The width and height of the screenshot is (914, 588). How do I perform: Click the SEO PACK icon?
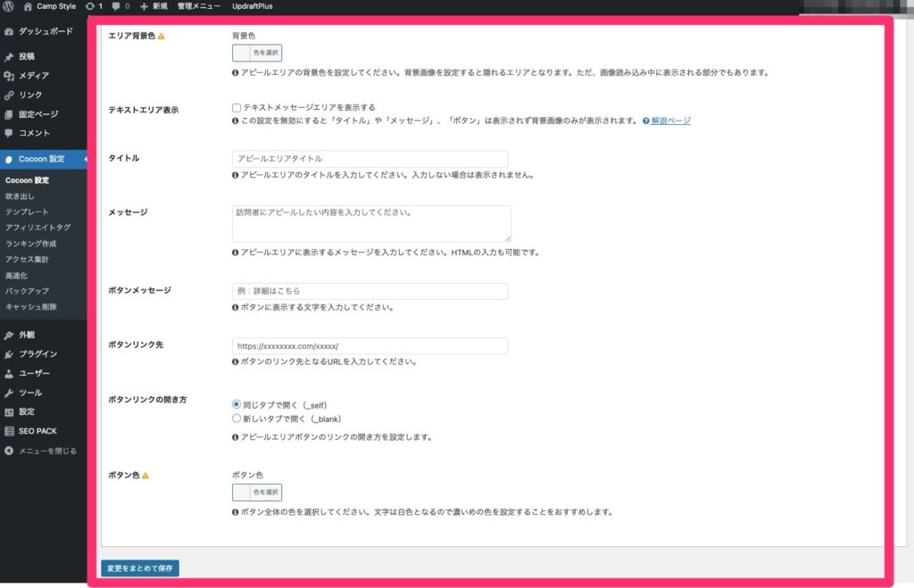pos(9,431)
